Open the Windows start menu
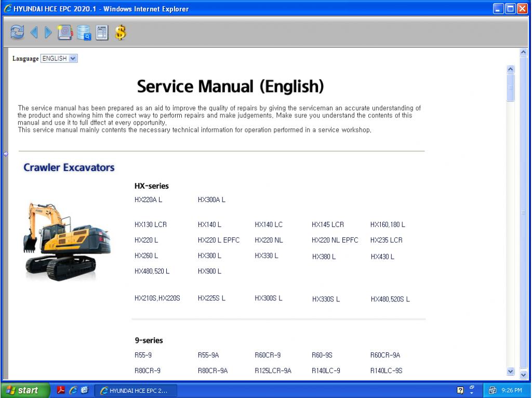 tap(25, 390)
